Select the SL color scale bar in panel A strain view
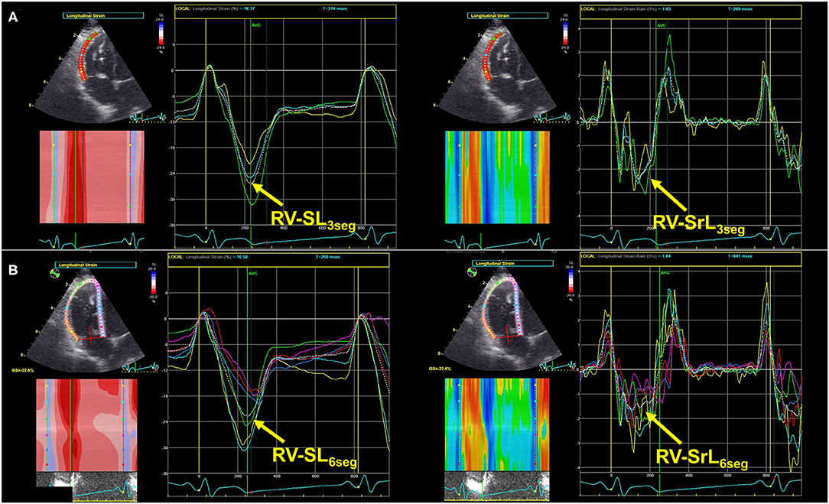 [x=161, y=33]
